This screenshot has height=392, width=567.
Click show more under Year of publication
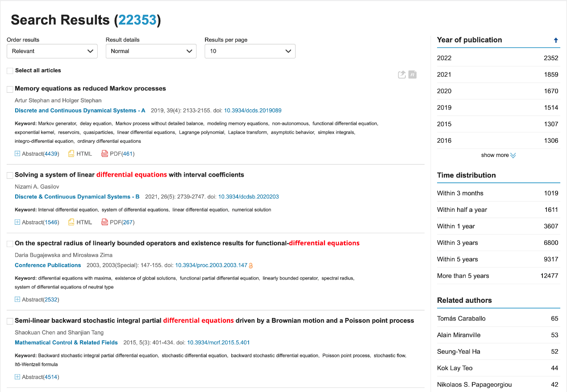tap(498, 155)
